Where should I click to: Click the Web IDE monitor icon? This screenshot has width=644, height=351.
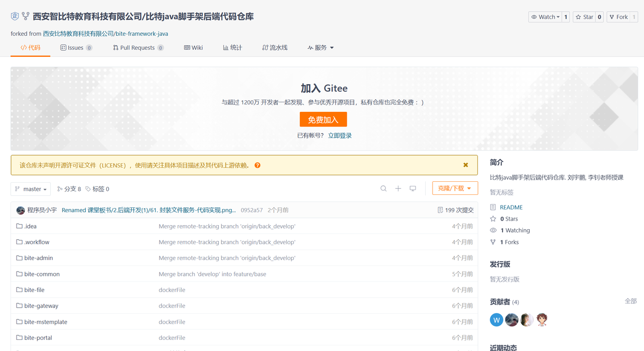click(413, 188)
